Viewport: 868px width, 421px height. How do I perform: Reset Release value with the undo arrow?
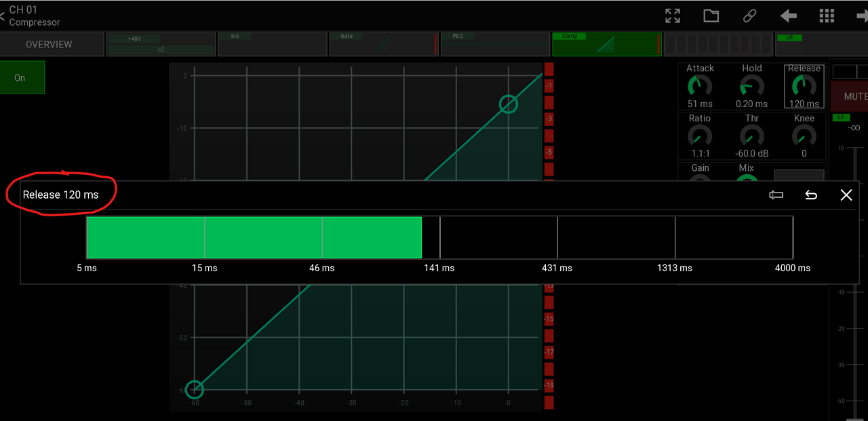click(811, 195)
